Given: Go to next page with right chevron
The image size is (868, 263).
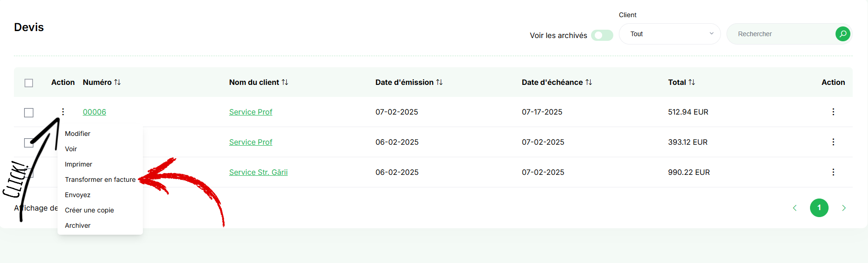Looking at the screenshot, I should tap(844, 208).
